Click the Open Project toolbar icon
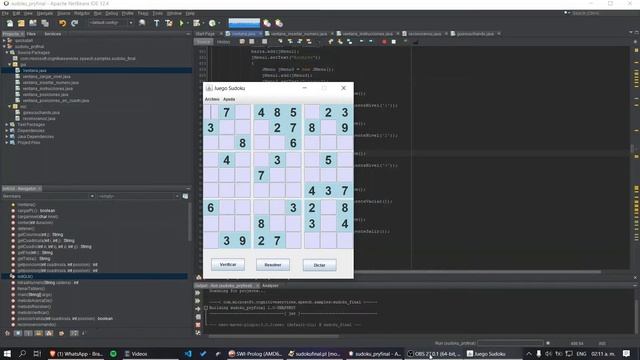This screenshot has width=640, height=360. (33, 24)
